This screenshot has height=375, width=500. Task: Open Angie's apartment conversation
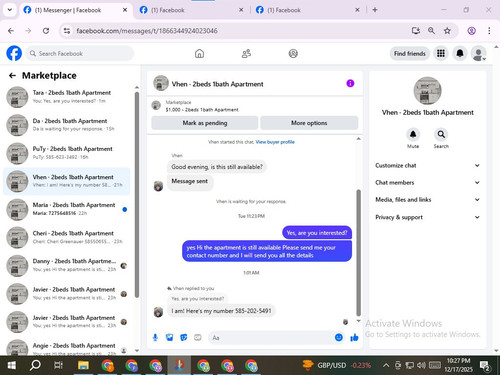67,348
